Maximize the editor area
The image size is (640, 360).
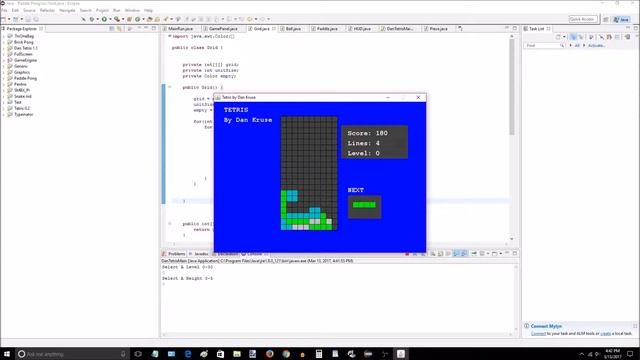point(515,28)
